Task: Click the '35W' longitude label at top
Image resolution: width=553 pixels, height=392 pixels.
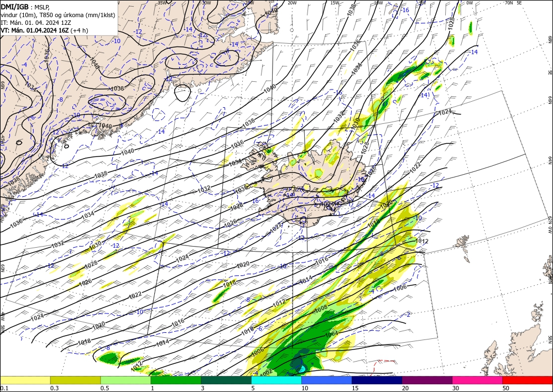Action: [162, 2]
